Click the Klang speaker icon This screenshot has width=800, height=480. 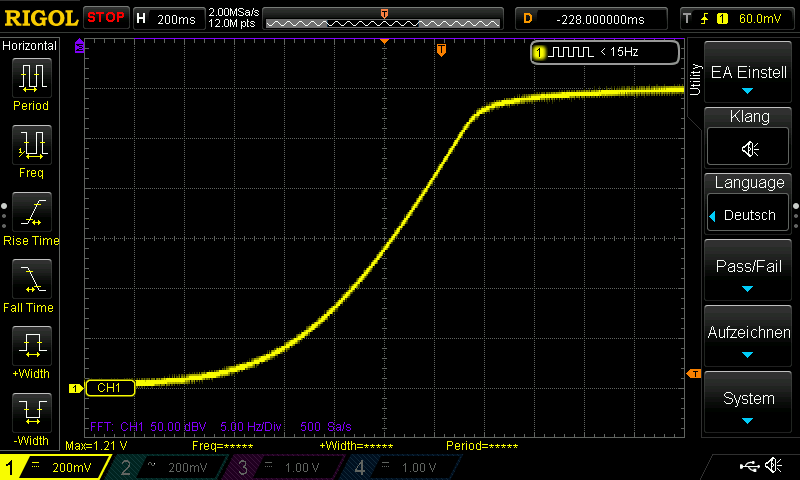click(749, 148)
